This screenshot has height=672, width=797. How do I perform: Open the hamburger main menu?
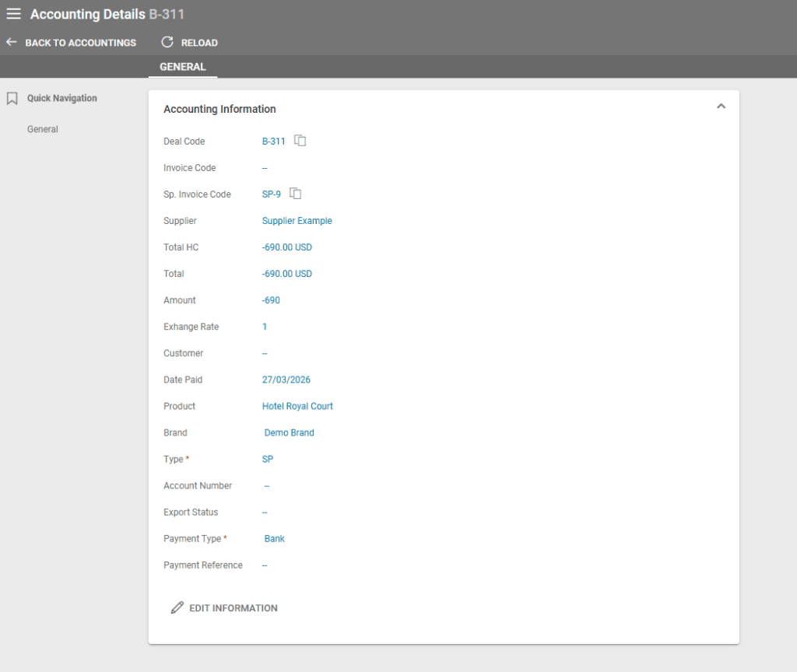14,14
